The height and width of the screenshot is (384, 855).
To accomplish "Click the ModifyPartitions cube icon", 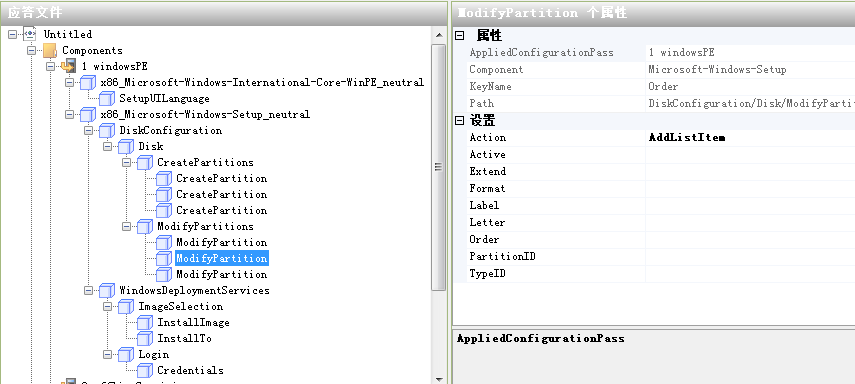I will [145, 226].
